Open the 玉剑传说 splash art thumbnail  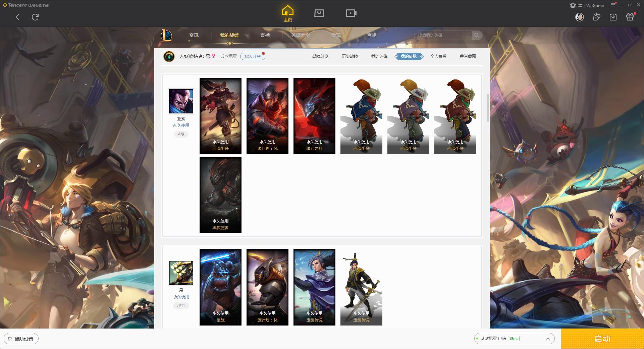click(x=314, y=287)
